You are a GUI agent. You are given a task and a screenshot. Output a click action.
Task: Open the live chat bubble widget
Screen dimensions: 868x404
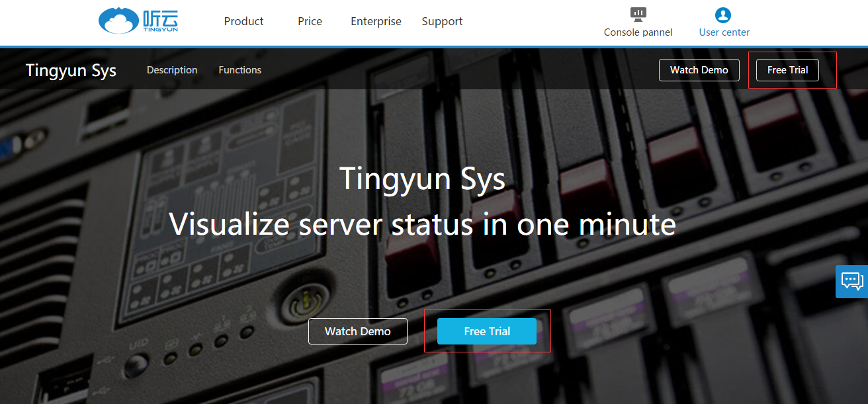pyautogui.click(x=851, y=281)
